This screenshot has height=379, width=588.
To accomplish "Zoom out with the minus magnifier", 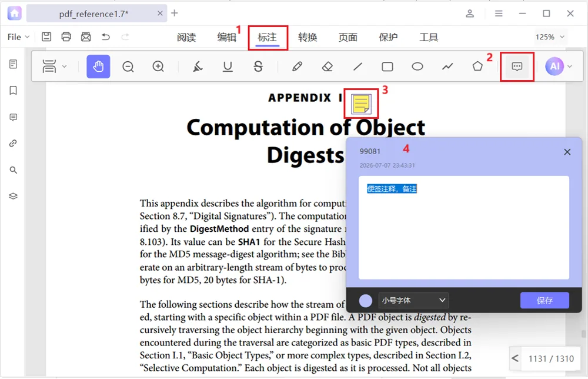I will (128, 67).
